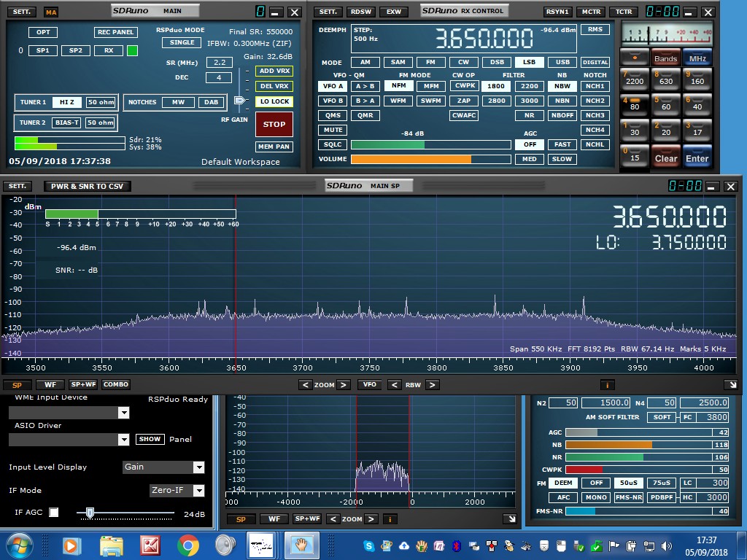
Task: Switch Main SP to COMBO view
Action: point(116,384)
